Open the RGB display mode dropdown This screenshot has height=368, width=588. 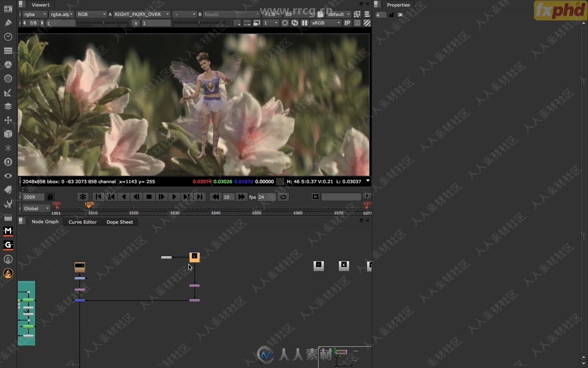click(x=91, y=14)
